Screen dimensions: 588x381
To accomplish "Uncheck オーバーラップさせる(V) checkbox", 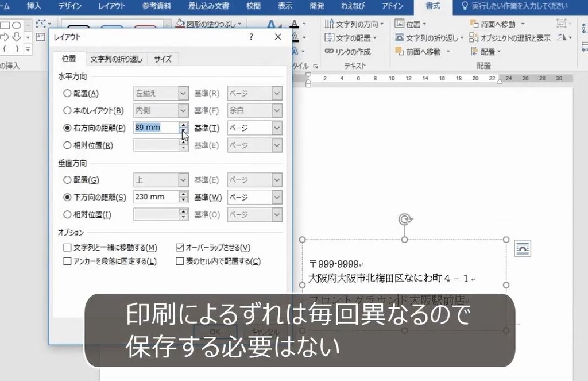I will click(x=180, y=247).
